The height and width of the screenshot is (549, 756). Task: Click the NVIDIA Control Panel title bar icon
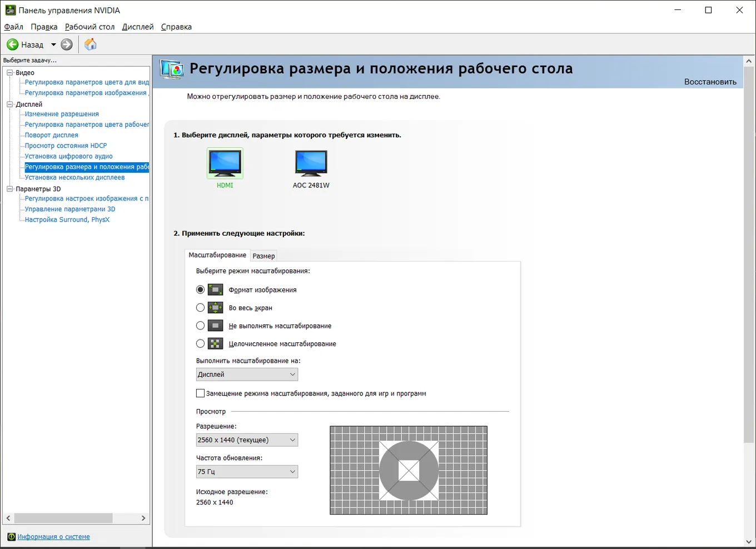coord(10,10)
